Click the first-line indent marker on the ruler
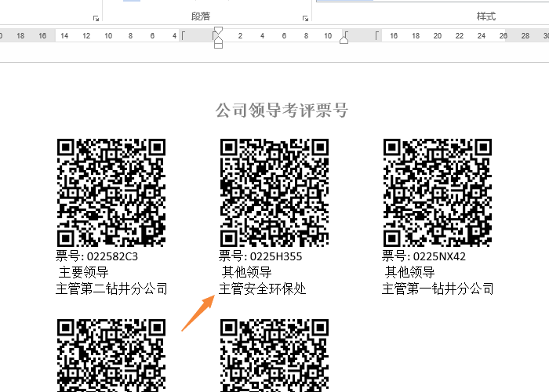Image resolution: width=549 pixels, height=392 pixels. tap(218, 30)
